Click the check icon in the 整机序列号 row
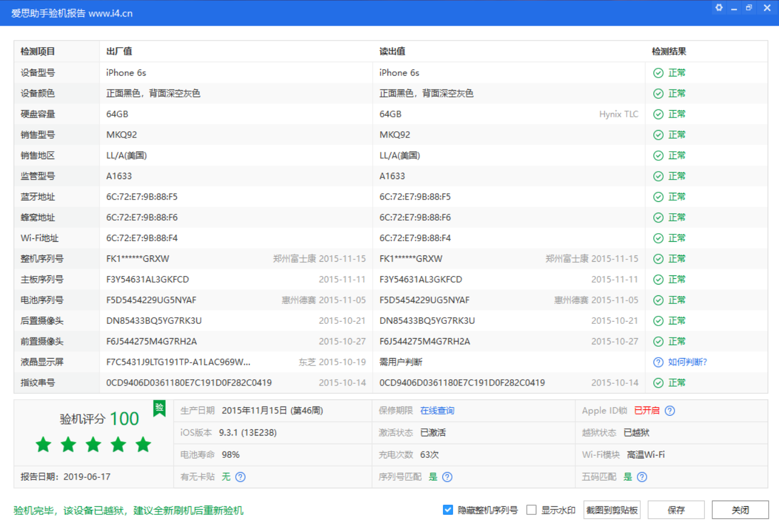Image resolution: width=779 pixels, height=532 pixels. point(658,259)
